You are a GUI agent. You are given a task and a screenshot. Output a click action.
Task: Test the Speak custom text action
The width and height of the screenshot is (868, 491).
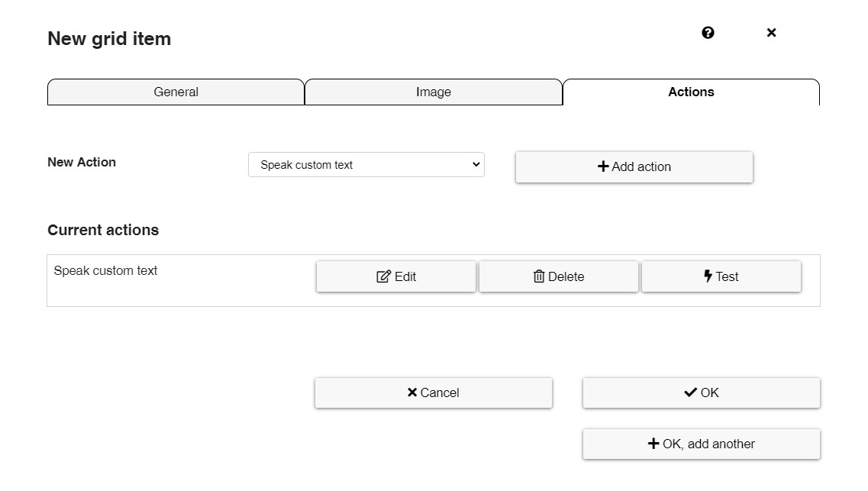click(721, 276)
